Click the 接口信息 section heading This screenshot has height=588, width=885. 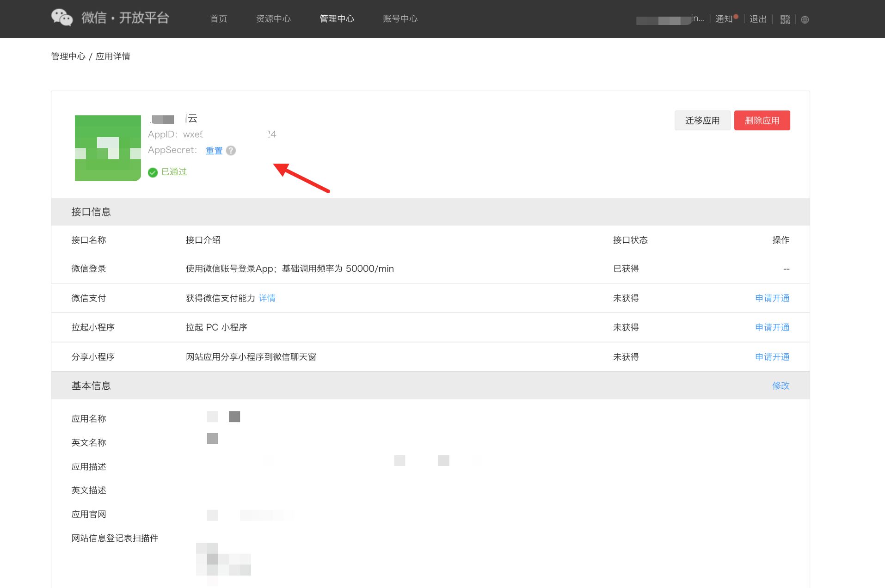click(91, 212)
